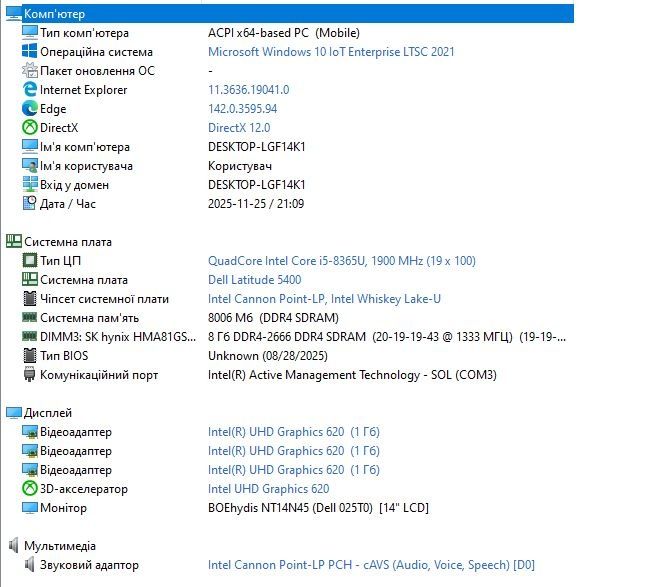Select the Комп'ютер section header icon
The width and height of the screenshot is (650, 587).
[x=14, y=14]
